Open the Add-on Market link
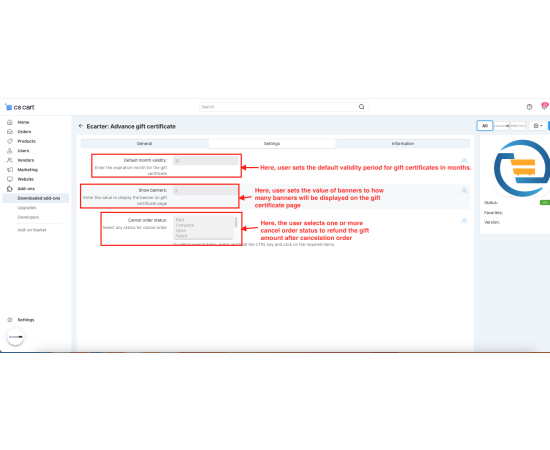Screen dimensions: 550x450 coord(32,230)
